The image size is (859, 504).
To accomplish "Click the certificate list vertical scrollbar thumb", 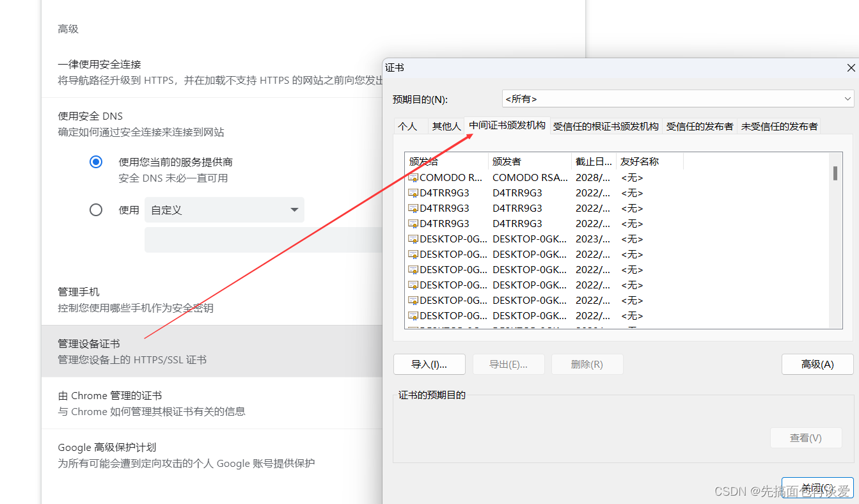I will 835,173.
